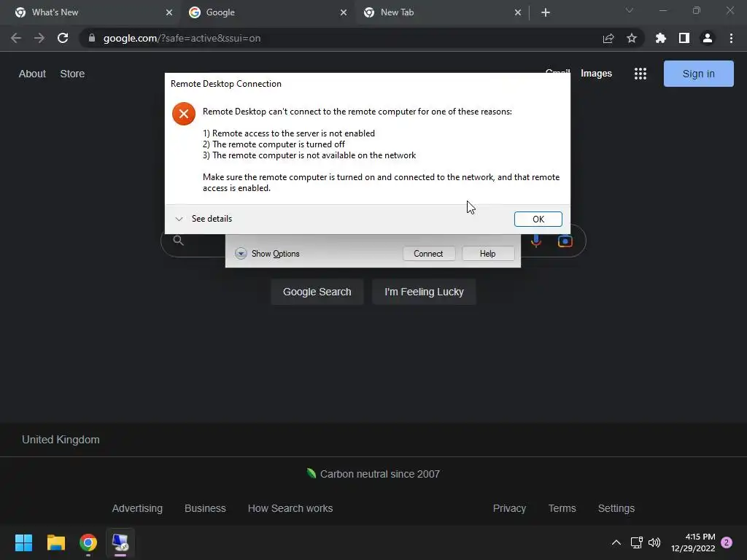Viewport: 747px width, 560px height.
Task: Search by voice microphone icon
Action: coord(536,241)
